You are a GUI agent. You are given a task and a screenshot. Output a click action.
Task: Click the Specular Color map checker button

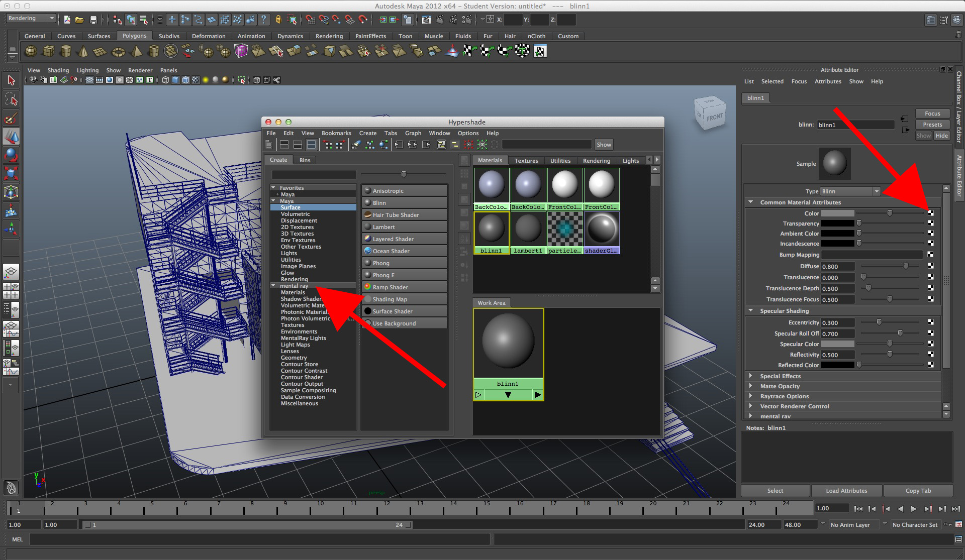coord(931,344)
